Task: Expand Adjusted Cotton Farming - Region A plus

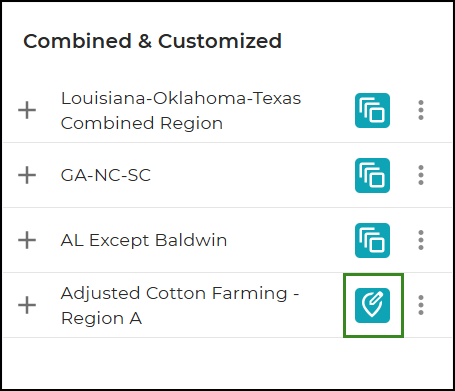Action: [27, 305]
